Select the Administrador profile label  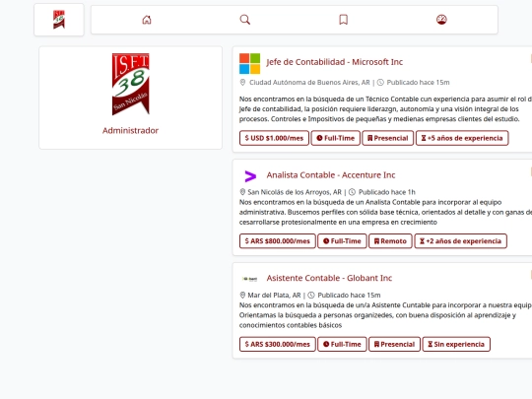click(x=131, y=131)
